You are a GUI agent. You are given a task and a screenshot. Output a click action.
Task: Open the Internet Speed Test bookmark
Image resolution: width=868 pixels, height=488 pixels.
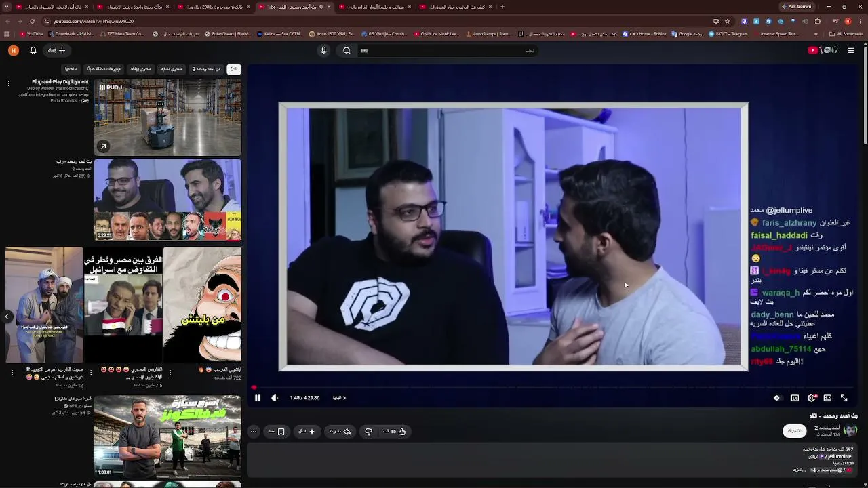(776, 34)
